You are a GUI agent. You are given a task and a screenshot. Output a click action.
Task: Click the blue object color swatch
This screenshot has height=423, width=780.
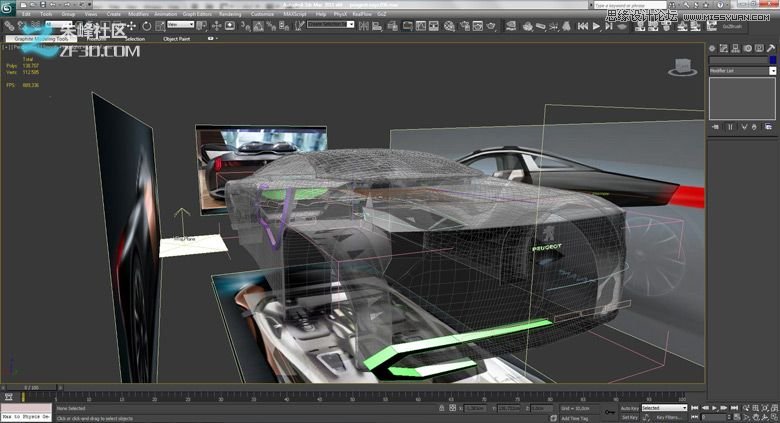772,60
